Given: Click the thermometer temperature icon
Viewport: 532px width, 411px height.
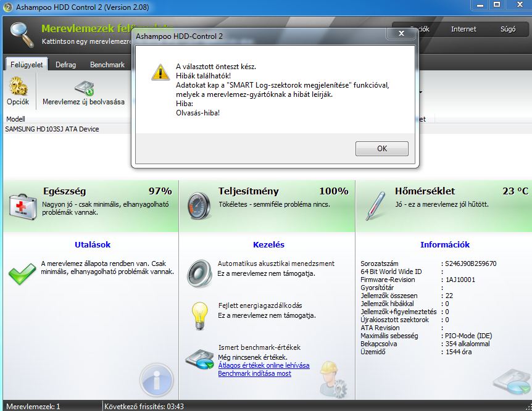Looking at the screenshot, I should tap(376, 206).
